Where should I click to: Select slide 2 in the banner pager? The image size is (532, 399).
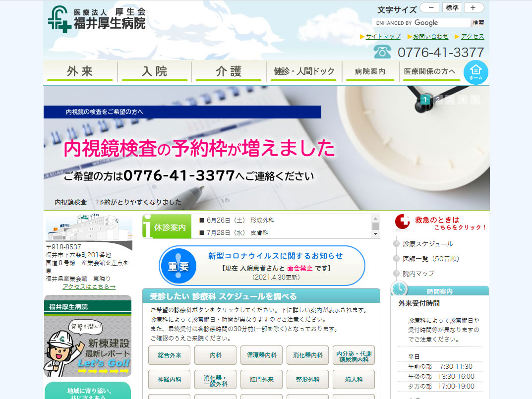tap(438, 100)
